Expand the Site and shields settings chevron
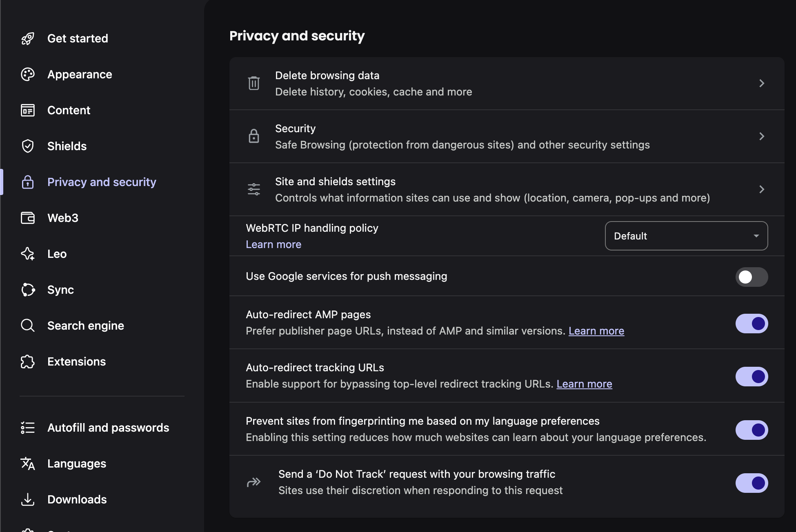This screenshot has height=532, width=796. click(761, 189)
